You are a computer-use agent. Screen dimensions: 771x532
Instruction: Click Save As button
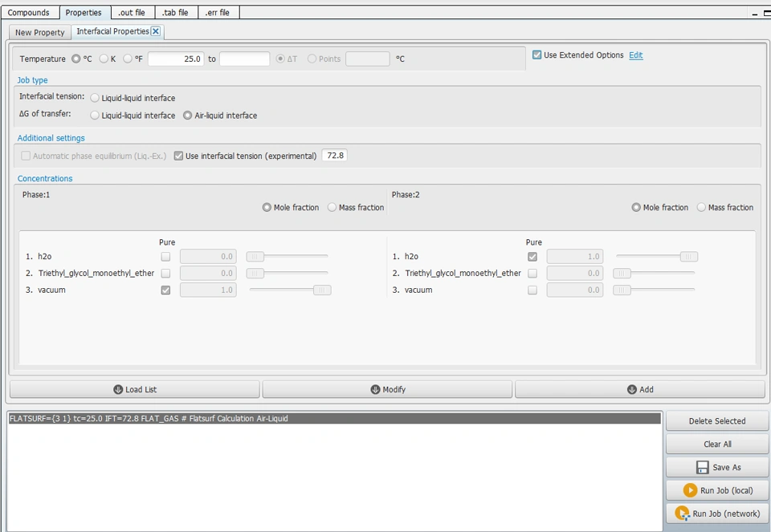(717, 467)
